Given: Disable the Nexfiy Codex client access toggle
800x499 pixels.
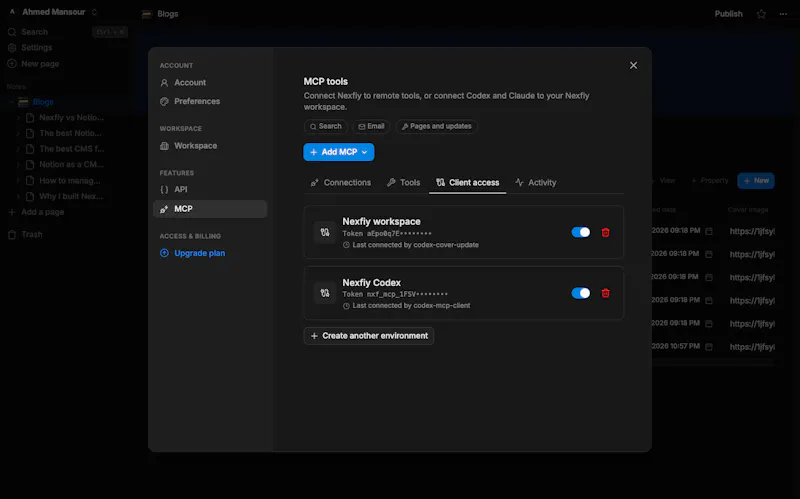Looking at the screenshot, I should [581, 293].
